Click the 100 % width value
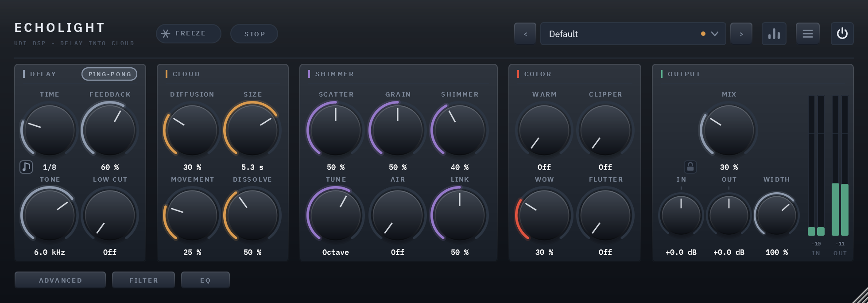 point(777,252)
